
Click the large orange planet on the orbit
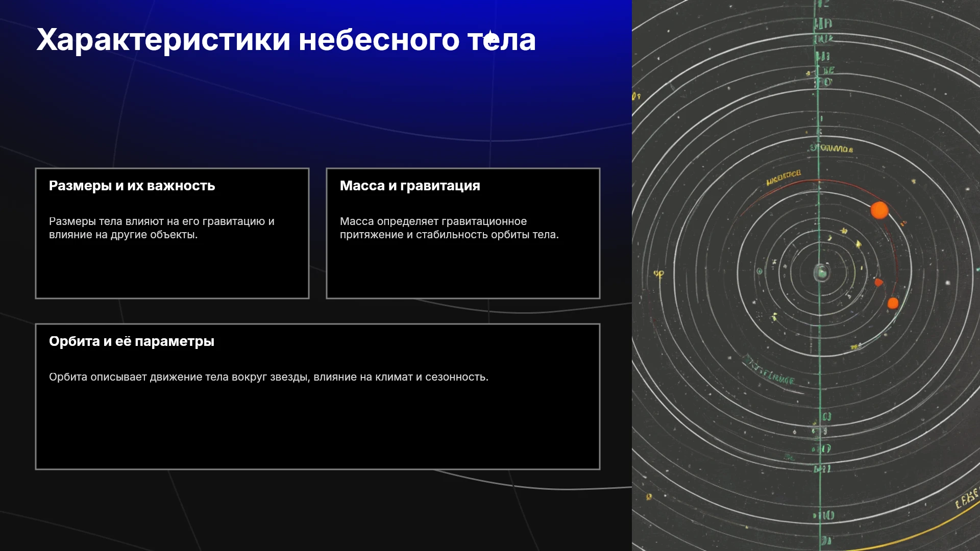879,210
